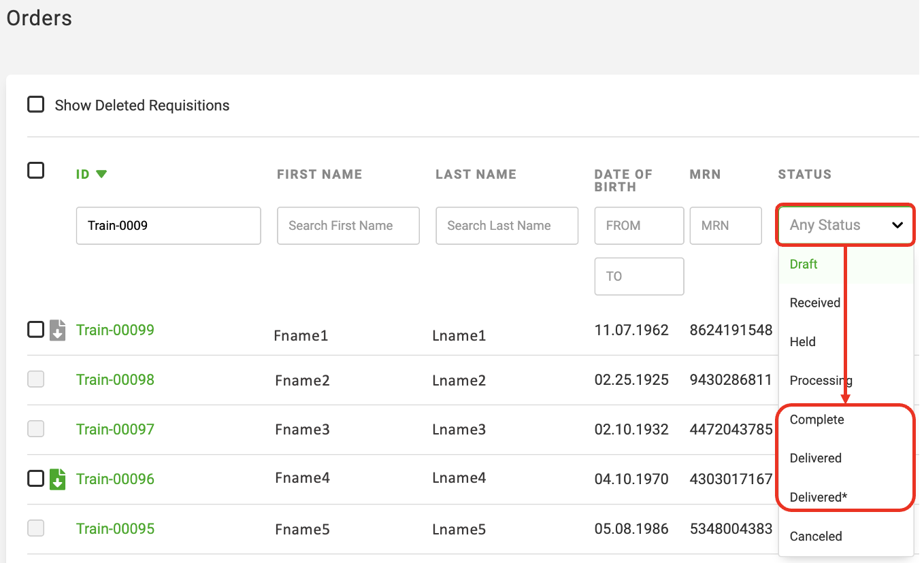Viewport: 924px width, 563px height.
Task: Click the ID search field
Action: [x=168, y=226]
